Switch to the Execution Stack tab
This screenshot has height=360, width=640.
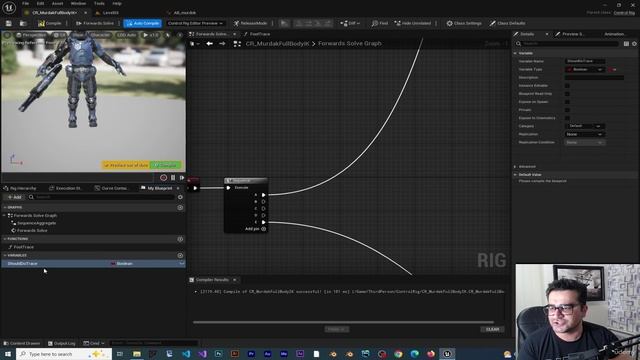pyautogui.click(x=65, y=188)
